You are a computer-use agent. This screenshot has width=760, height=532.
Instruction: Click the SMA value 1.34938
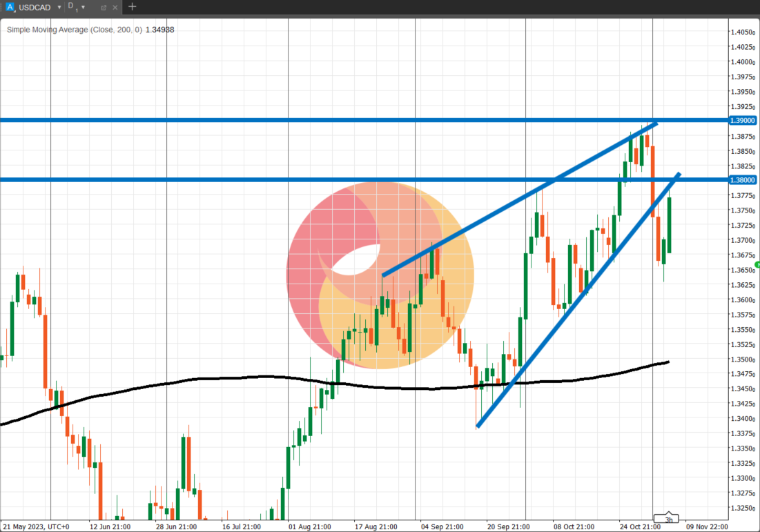(x=159, y=30)
